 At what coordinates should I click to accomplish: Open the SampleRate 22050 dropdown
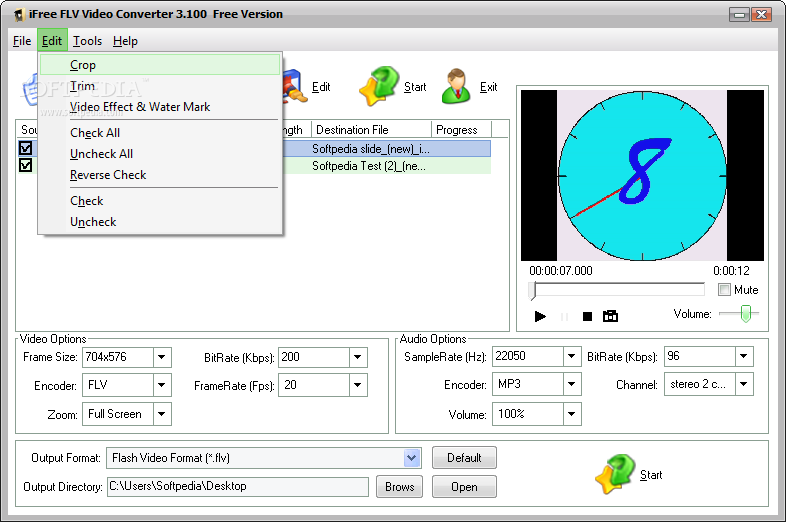pyautogui.click(x=571, y=356)
